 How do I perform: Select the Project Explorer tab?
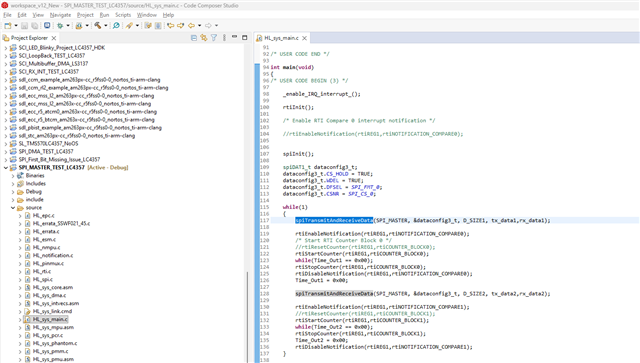[29, 38]
